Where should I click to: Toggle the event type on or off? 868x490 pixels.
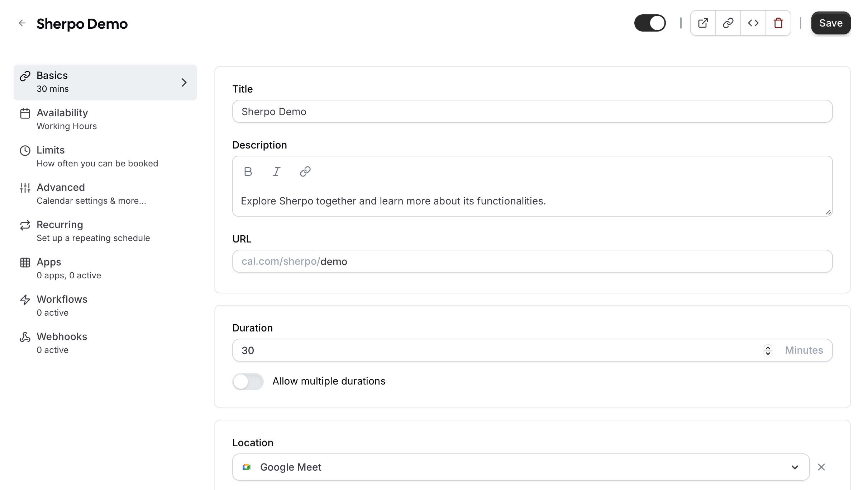coord(650,23)
